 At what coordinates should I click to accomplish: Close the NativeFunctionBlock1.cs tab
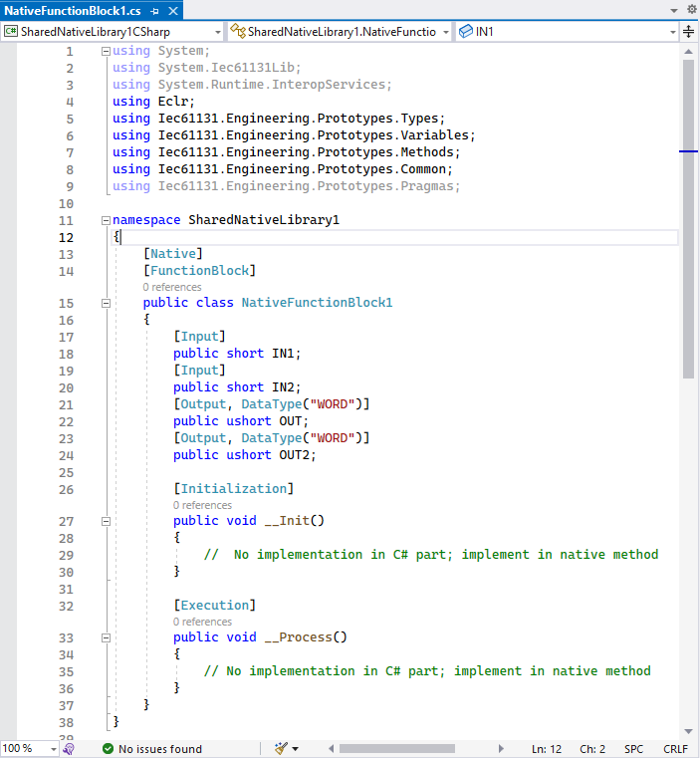pyautogui.click(x=173, y=10)
